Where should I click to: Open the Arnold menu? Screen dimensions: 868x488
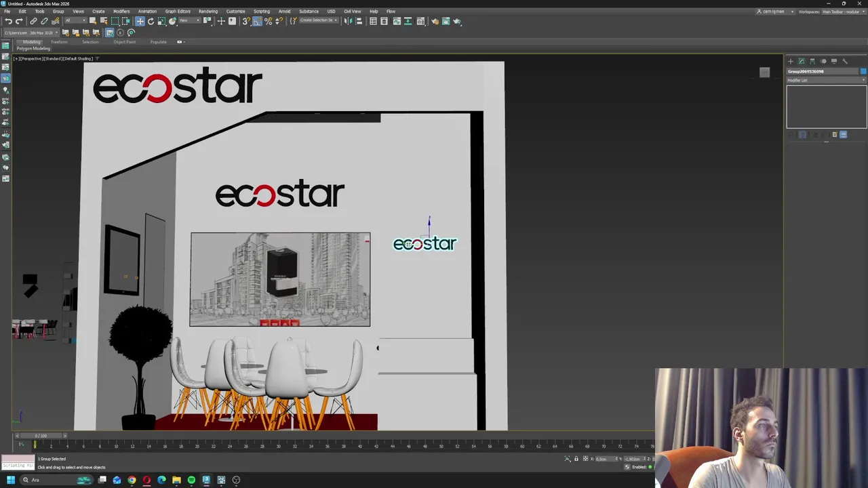[x=284, y=12]
